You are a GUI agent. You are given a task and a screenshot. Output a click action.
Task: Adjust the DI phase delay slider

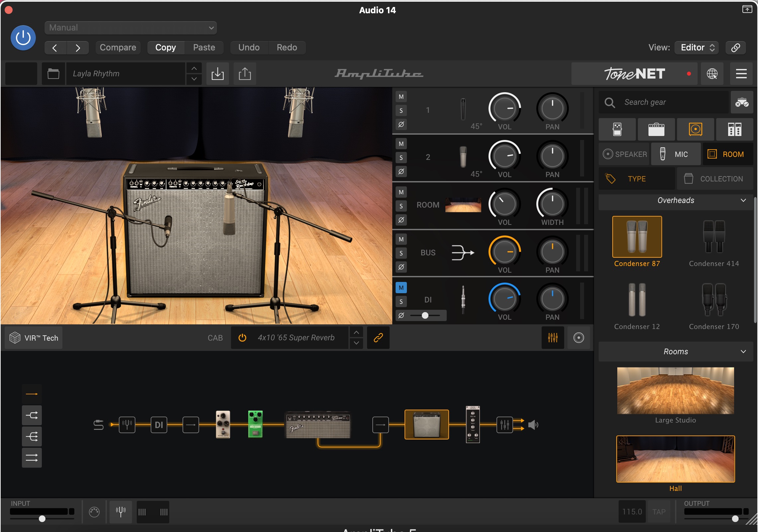tap(425, 315)
